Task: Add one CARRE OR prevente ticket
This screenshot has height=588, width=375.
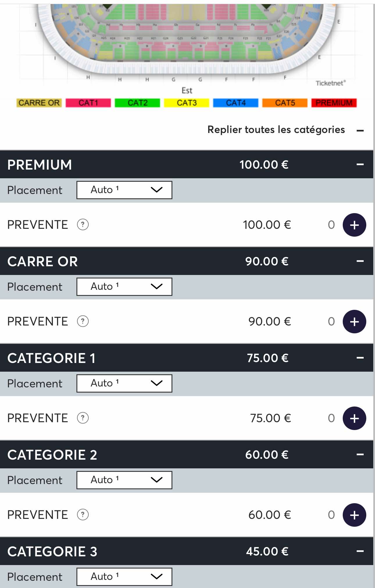Action: click(354, 321)
